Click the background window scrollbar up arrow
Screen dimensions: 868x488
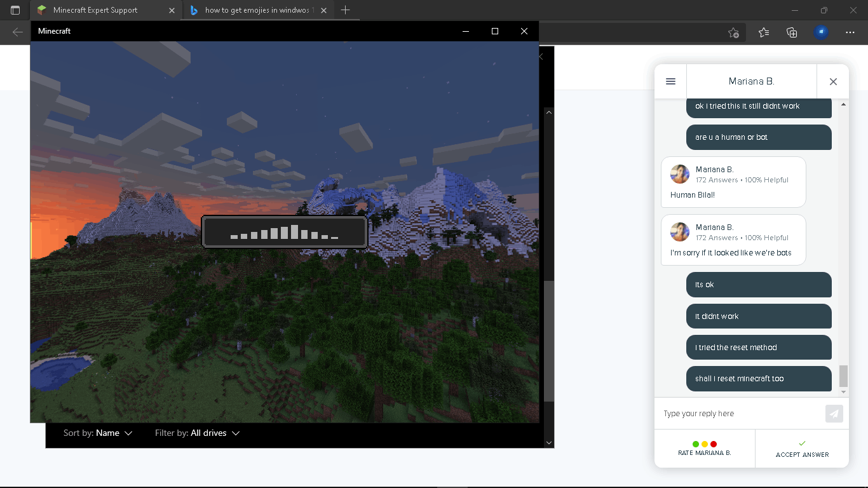(x=549, y=112)
